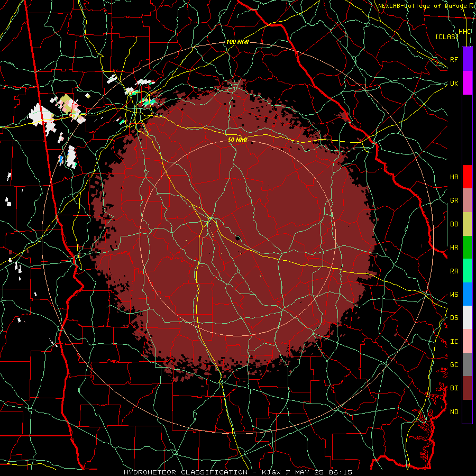476x476 pixels.
Task: Click the 'ND' legend label
Action: [x=454, y=412]
